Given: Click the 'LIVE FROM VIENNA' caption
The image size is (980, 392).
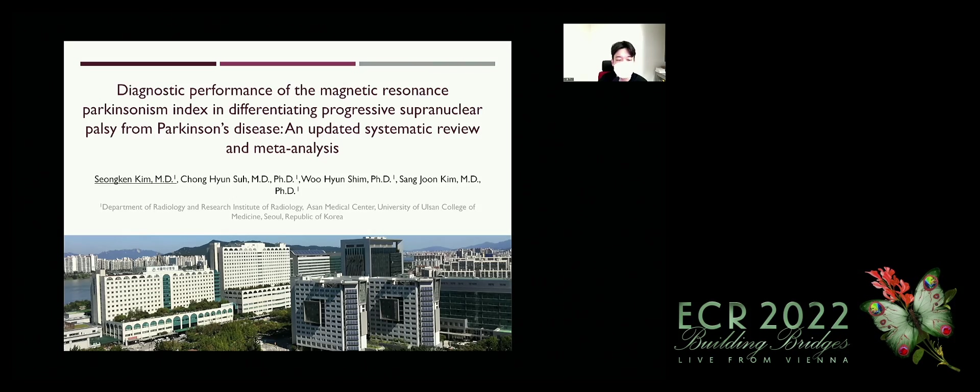Looking at the screenshot, I should point(763,360).
